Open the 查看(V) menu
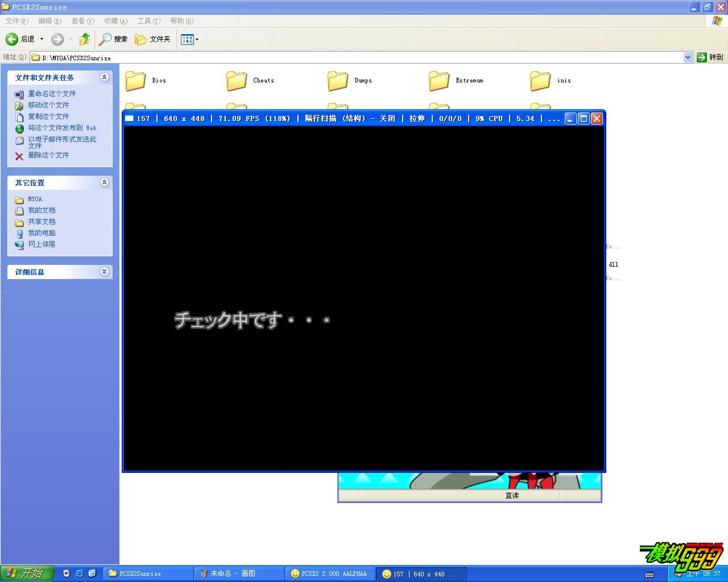The image size is (728, 582). pyautogui.click(x=82, y=21)
